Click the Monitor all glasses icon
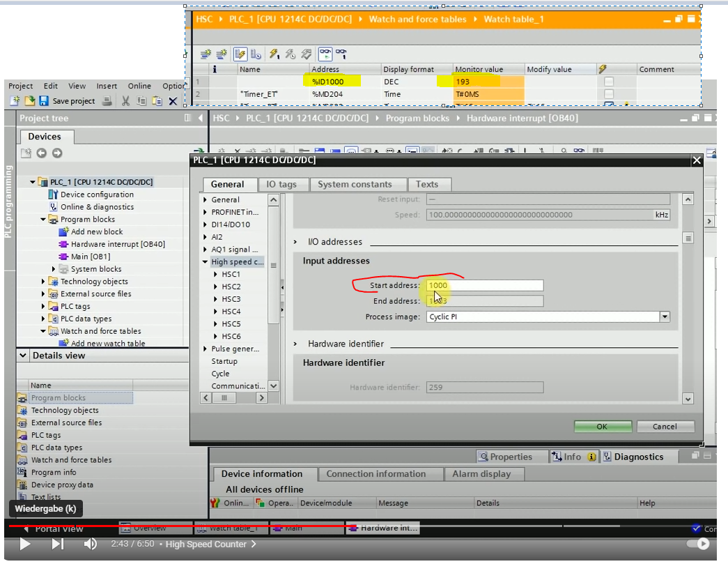This screenshot has width=728, height=564. tap(325, 53)
